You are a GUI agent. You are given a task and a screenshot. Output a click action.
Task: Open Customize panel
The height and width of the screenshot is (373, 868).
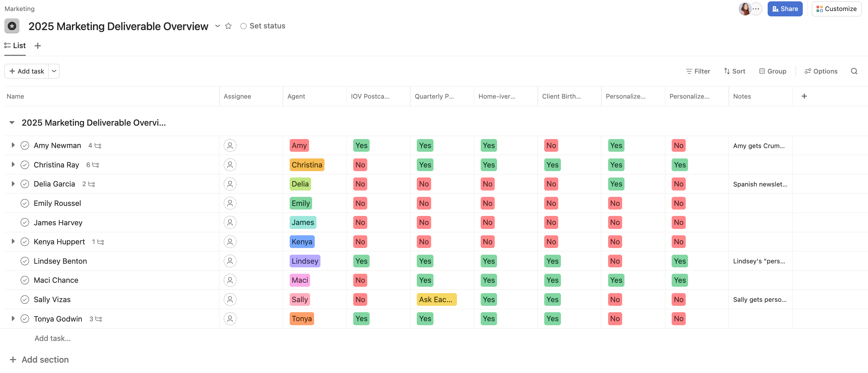click(836, 9)
